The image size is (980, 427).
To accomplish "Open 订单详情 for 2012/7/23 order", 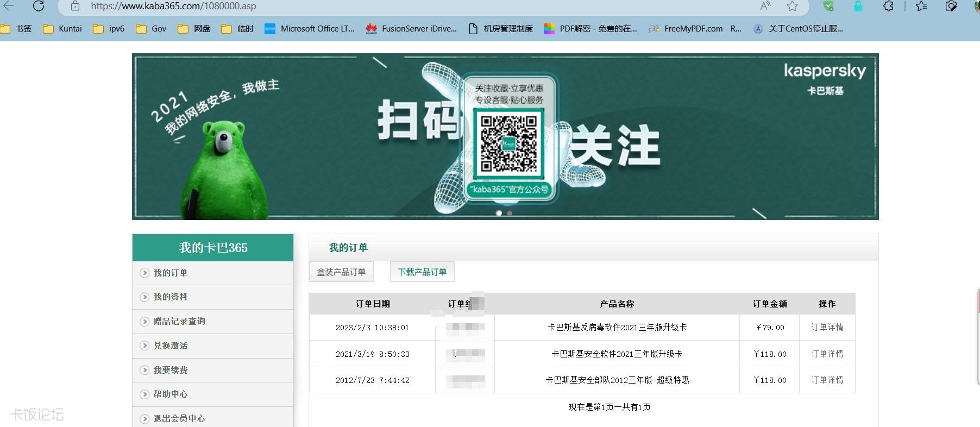I will 827,380.
